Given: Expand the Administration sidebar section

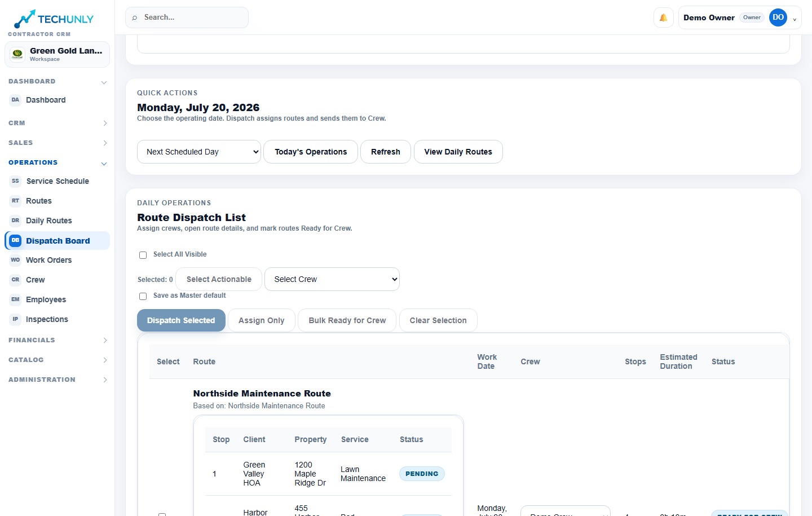Looking at the screenshot, I should (x=105, y=380).
